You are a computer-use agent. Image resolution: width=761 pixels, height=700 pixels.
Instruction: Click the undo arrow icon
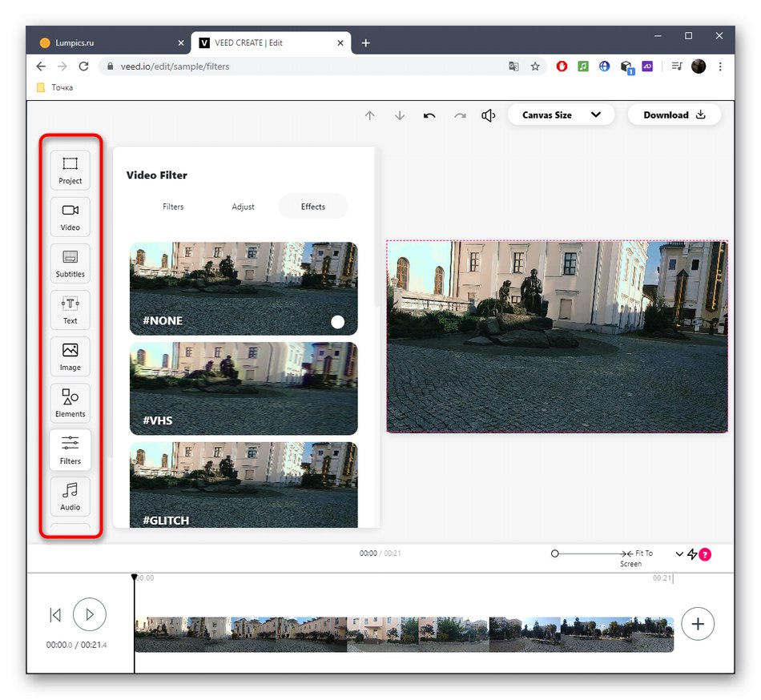(x=429, y=115)
